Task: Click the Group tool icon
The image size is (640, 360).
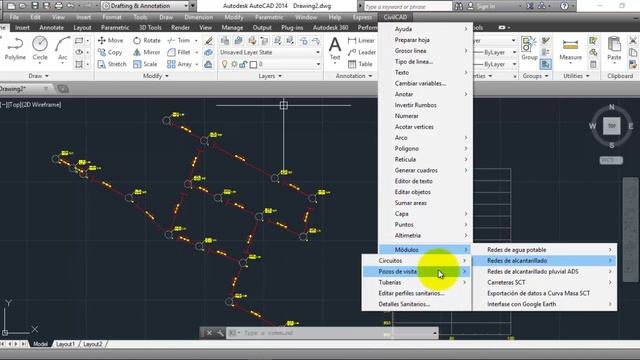Action: 529,49
